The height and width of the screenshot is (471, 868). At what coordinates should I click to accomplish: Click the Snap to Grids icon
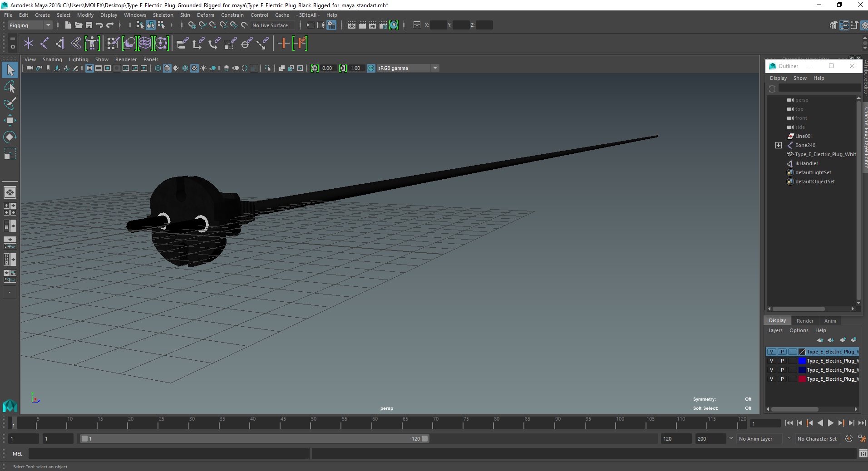point(192,25)
